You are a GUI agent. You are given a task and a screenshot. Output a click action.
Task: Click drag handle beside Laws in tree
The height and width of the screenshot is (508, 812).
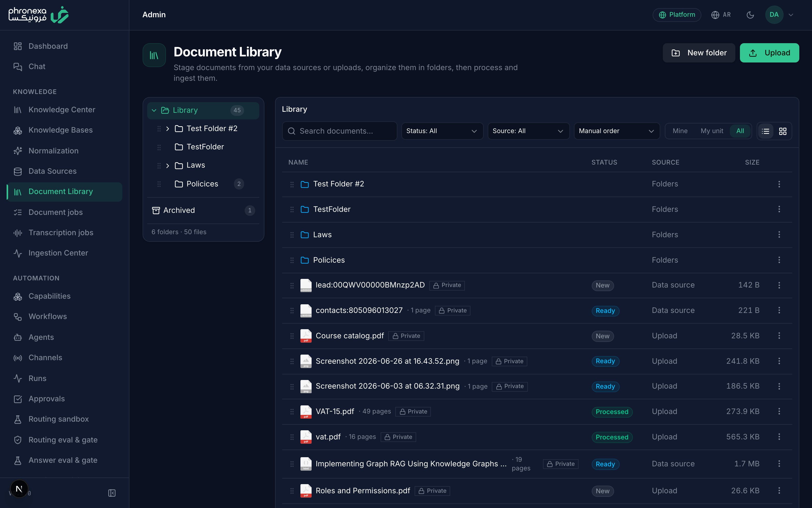159,165
